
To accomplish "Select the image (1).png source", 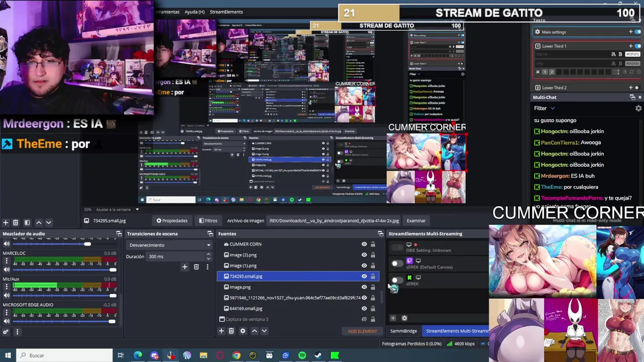I will click(x=243, y=265).
